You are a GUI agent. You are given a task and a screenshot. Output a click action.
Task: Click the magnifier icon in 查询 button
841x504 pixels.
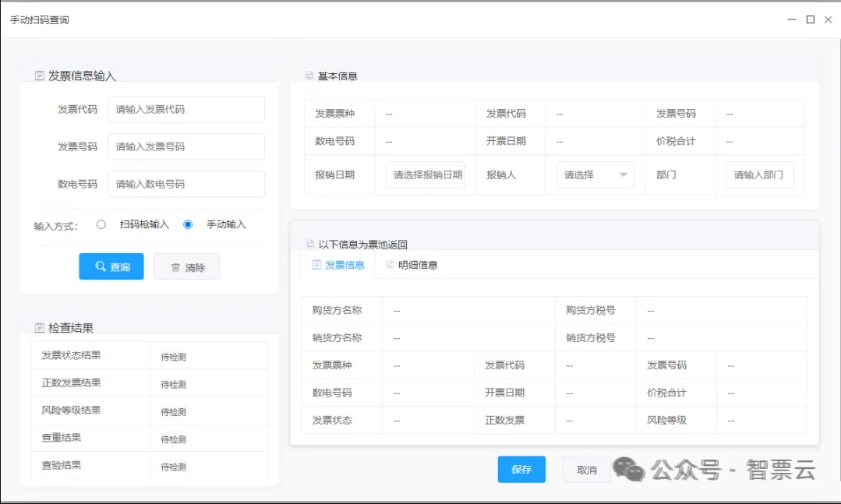click(101, 266)
